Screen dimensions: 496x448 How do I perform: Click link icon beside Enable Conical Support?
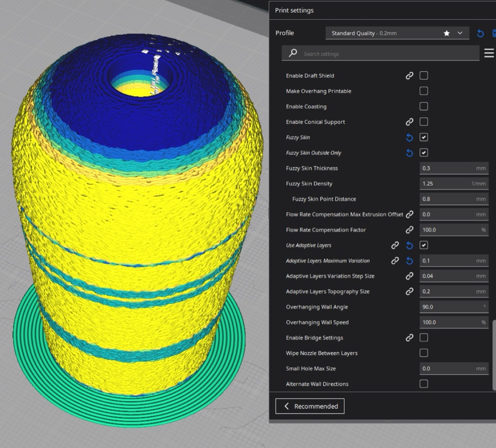click(409, 122)
